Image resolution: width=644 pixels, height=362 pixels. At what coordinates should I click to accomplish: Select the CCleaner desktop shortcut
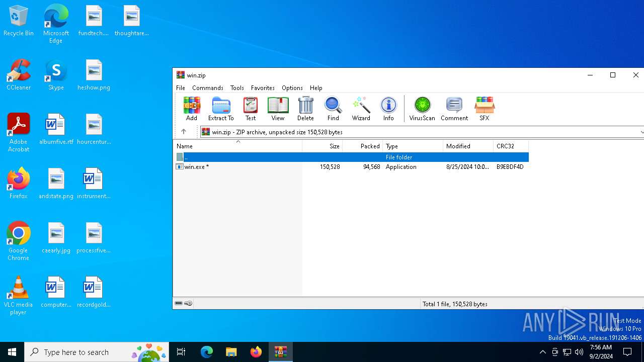point(19,75)
